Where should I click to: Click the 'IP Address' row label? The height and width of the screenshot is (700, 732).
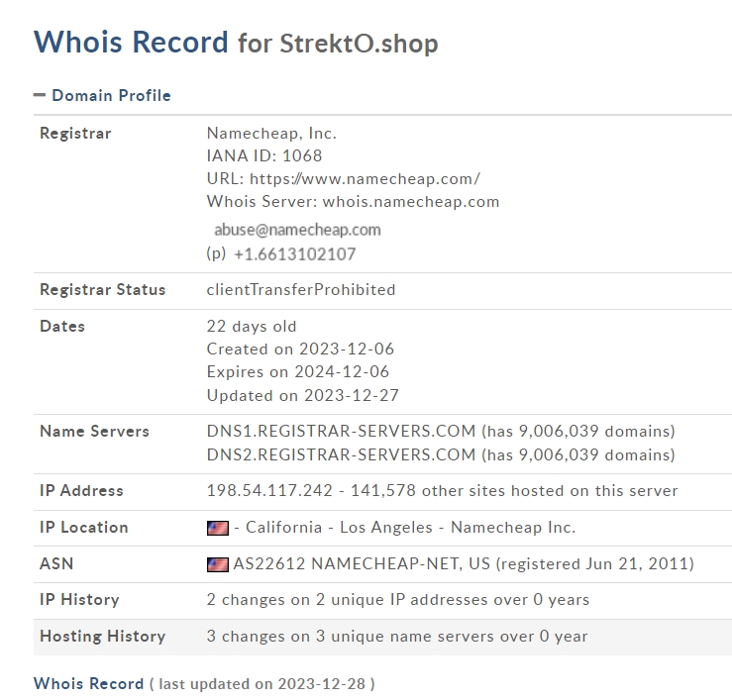click(x=81, y=491)
